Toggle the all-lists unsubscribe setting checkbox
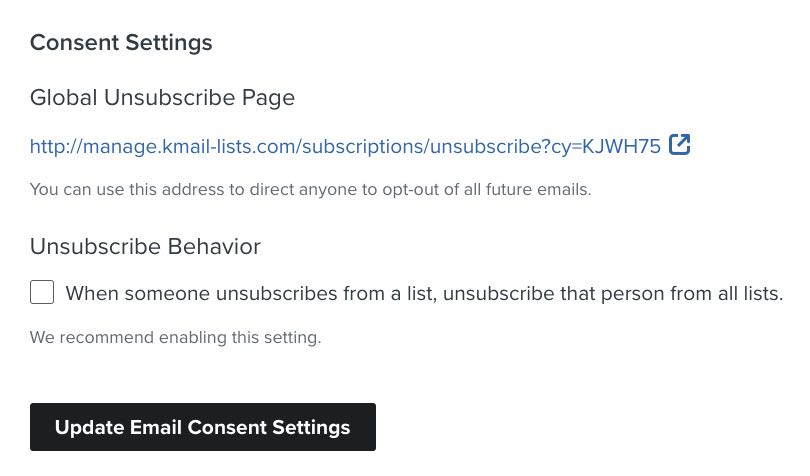 click(x=42, y=293)
